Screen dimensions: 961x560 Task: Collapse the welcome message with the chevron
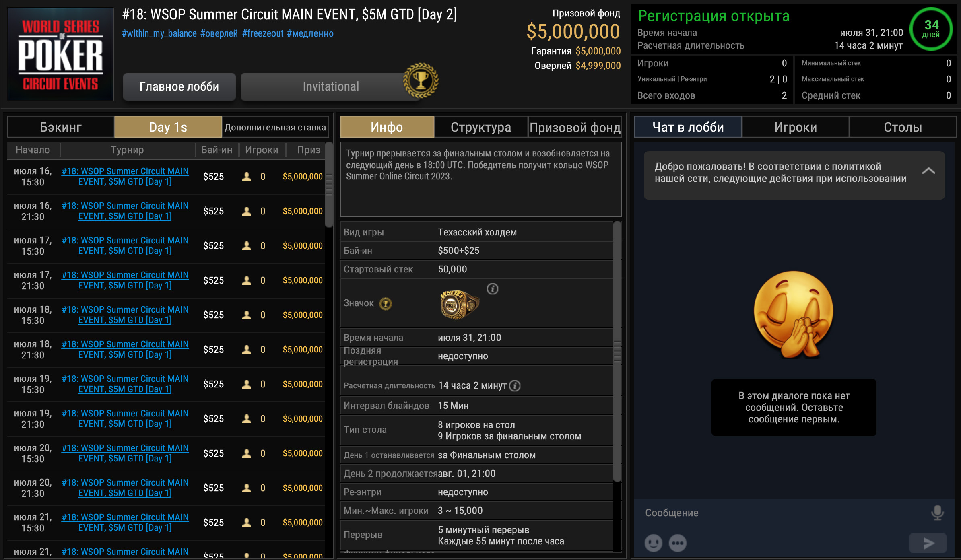930,171
